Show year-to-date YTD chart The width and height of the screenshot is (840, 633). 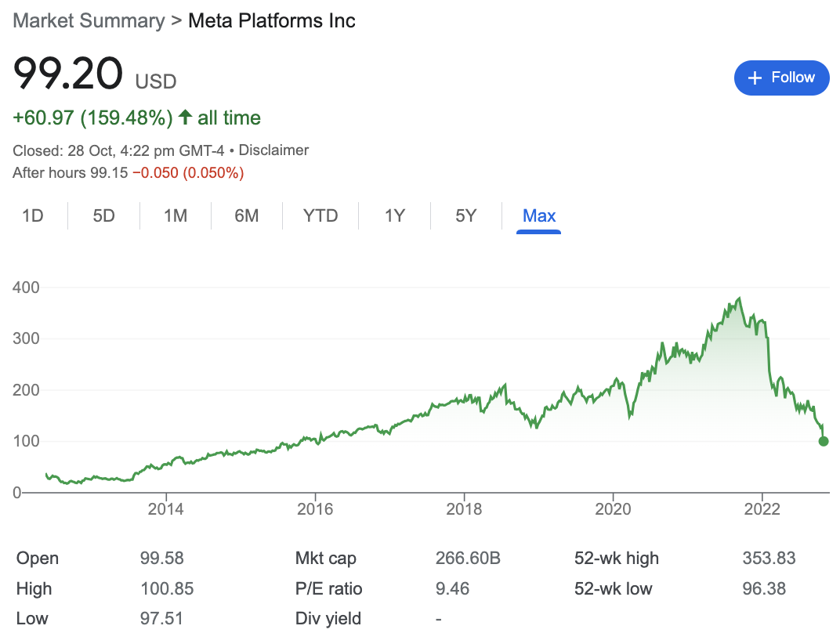320,215
